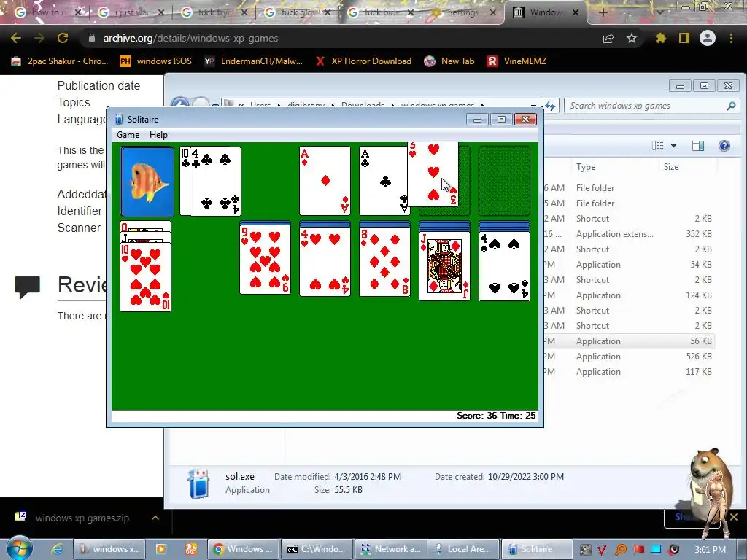The image size is (747, 560).
Task: Expand download options chevron for zip file
Action: [x=155, y=518]
